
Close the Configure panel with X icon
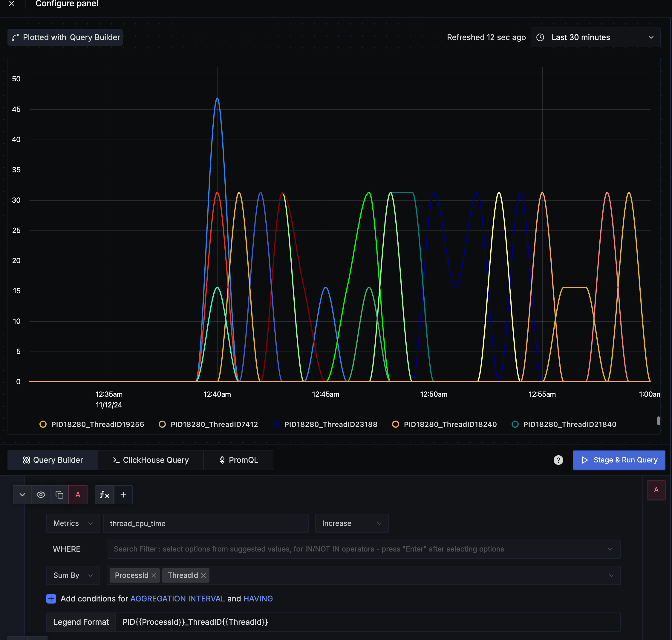point(12,3)
